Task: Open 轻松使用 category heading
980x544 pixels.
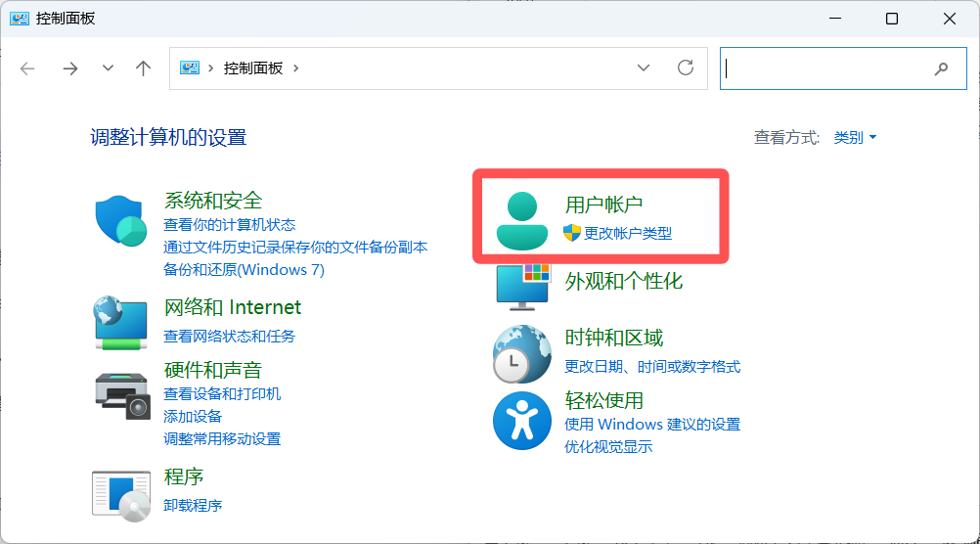Action: (x=603, y=401)
